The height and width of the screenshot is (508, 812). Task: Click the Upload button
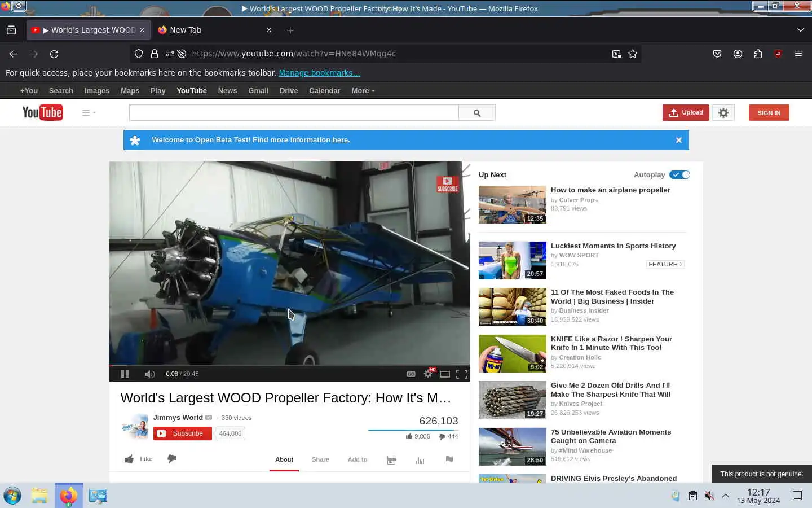(686, 113)
